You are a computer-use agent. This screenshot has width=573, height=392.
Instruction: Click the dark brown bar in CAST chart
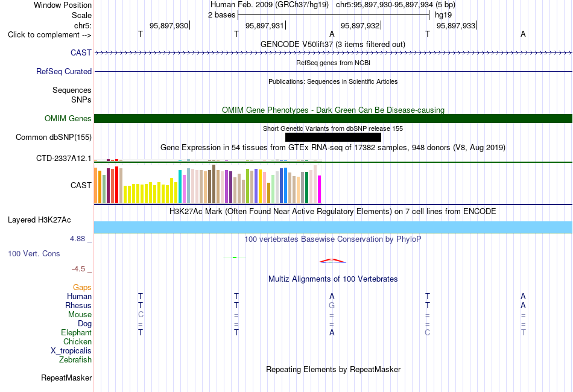click(214, 184)
